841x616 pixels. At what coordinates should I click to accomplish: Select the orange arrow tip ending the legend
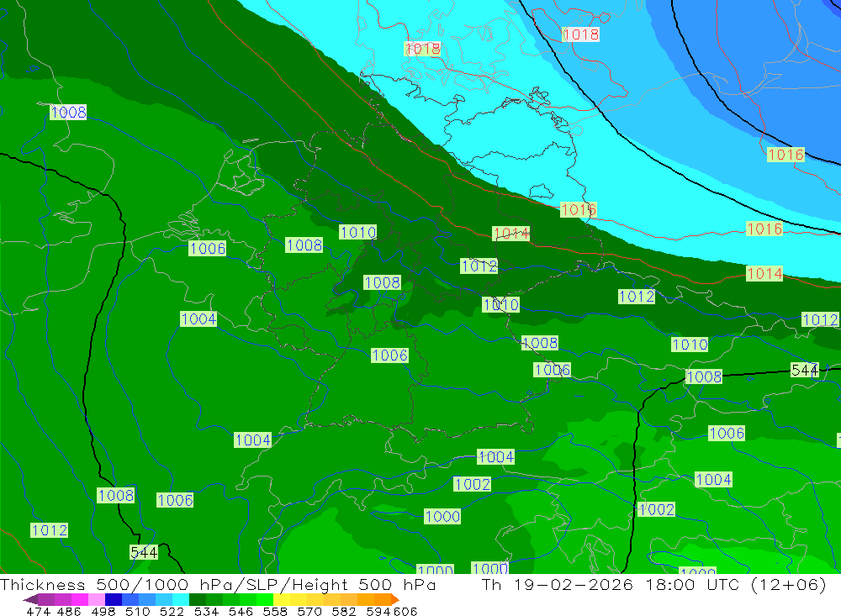394,599
